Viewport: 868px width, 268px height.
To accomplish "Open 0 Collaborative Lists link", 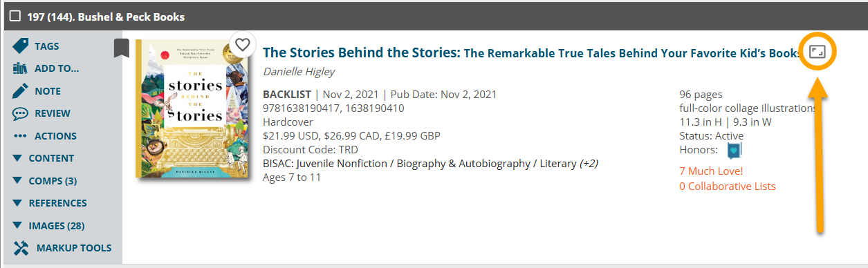I will (x=728, y=186).
